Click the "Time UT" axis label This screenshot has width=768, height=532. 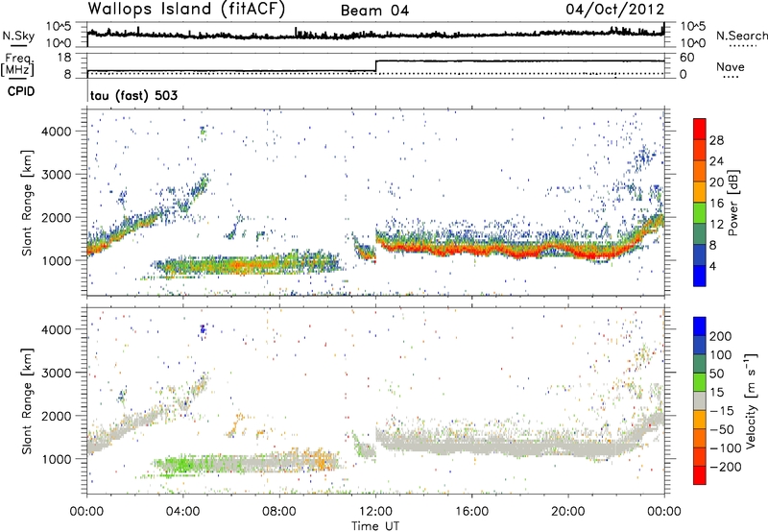(375, 526)
